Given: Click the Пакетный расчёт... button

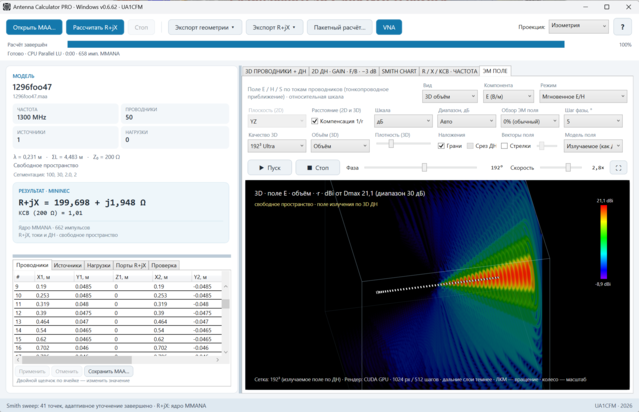Looking at the screenshot, I should click(x=339, y=27).
